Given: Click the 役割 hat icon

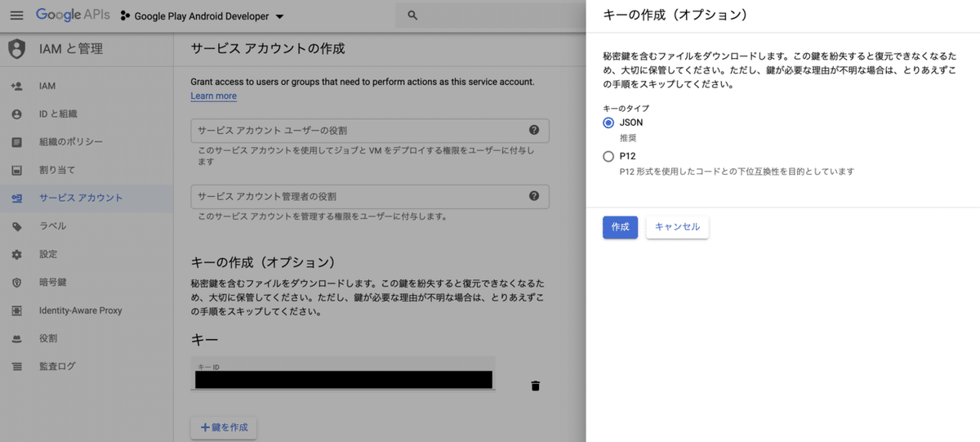Looking at the screenshot, I should click(x=16, y=339).
